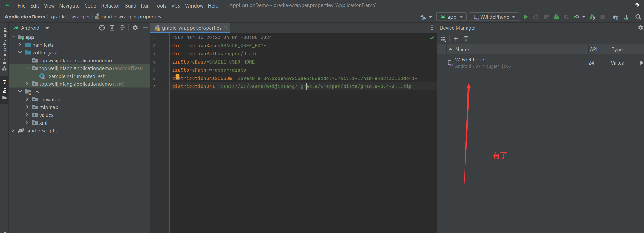Expand the xml folder
The image size is (644, 233).
(x=27, y=123)
